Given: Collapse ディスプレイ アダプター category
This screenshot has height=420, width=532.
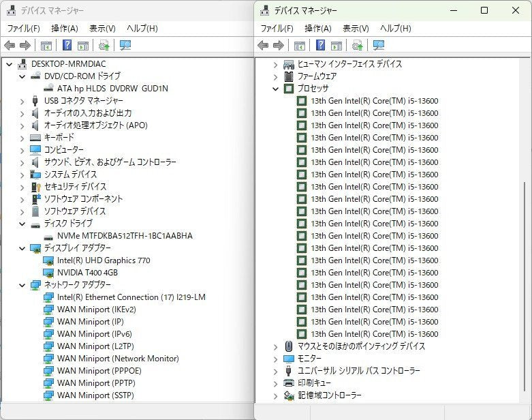Looking at the screenshot, I should coord(22,248).
